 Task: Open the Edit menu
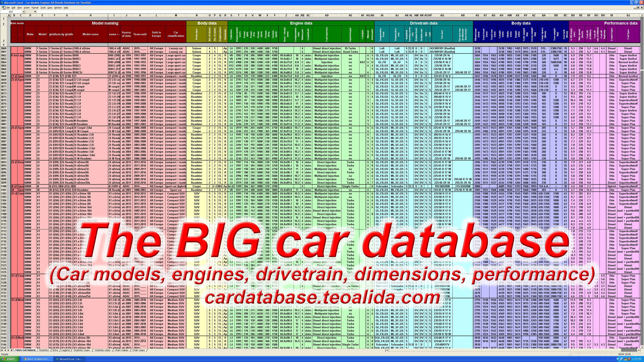[x=13, y=8]
